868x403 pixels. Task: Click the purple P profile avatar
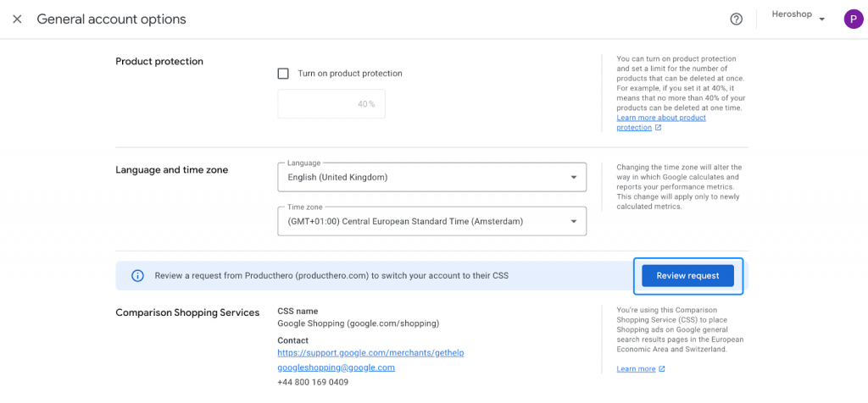click(853, 19)
